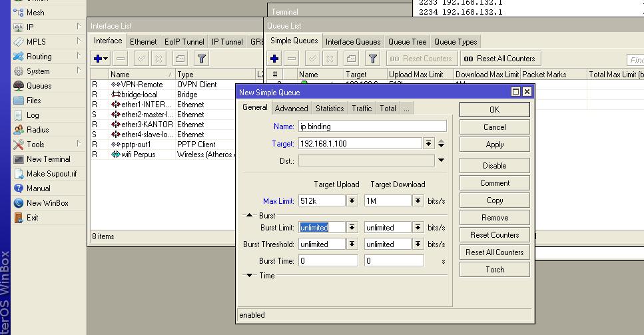
Task: Select VPN-Remote interface row
Action: coord(162,85)
